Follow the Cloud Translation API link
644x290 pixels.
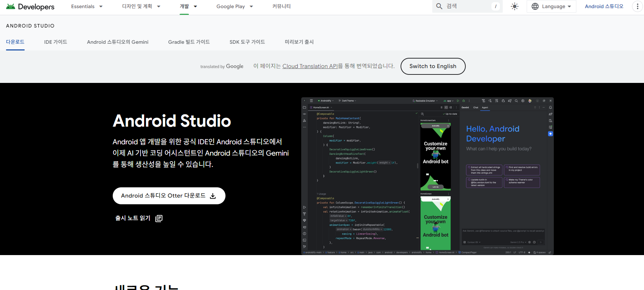tap(310, 66)
